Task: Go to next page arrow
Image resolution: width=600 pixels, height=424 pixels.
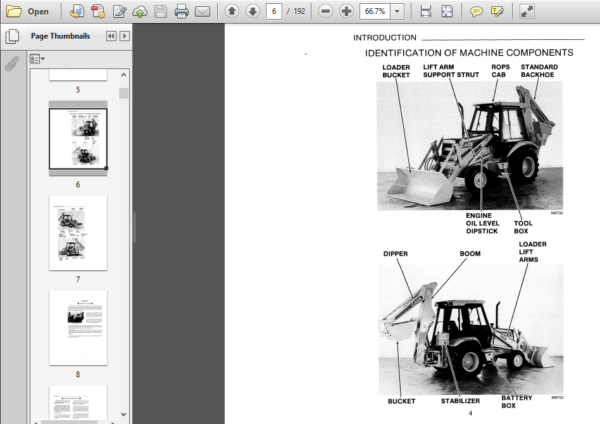Action: coord(253,11)
